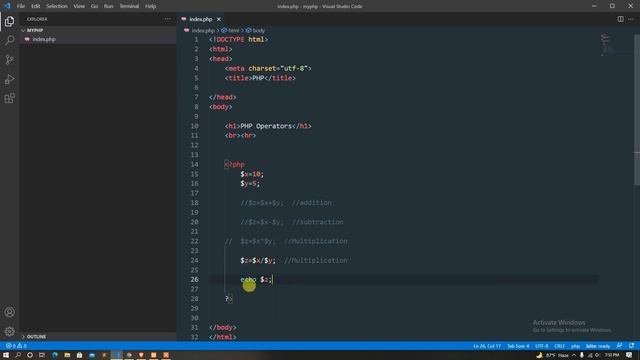
Task: Click the taskbar clock
Action: (612, 355)
